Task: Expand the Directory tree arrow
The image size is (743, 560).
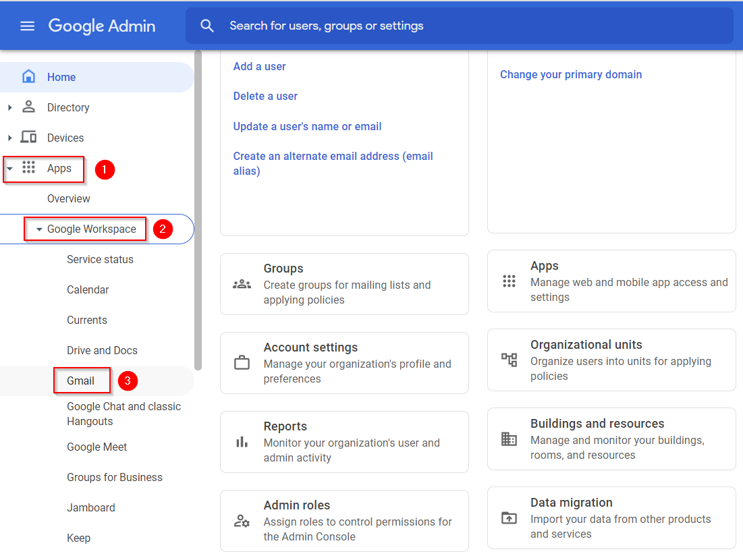Action: [x=9, y=107]
